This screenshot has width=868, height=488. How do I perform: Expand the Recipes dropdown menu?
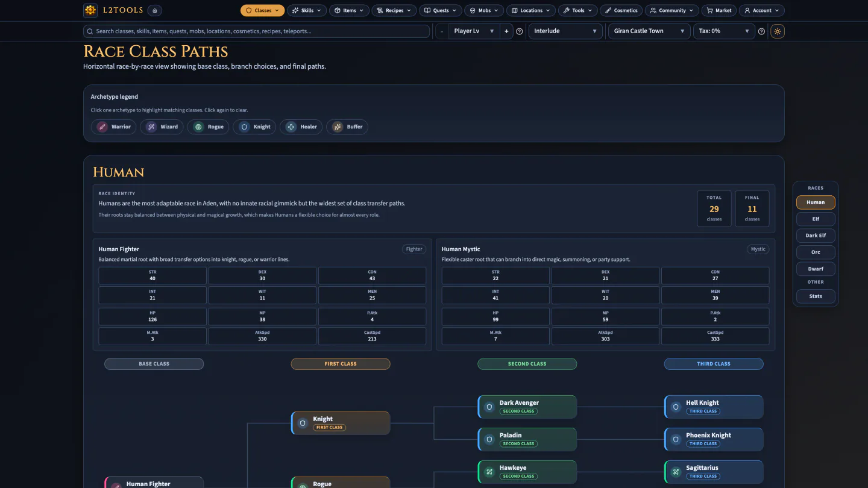pos(394,10)
